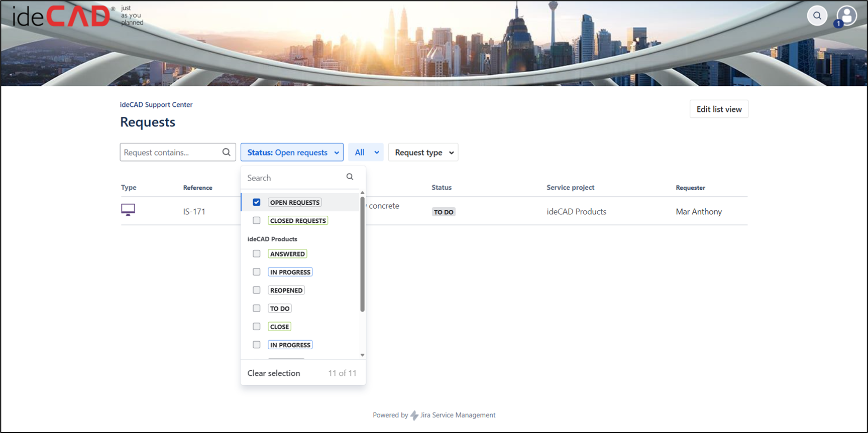
Task: Click the Requester column header
Action: pos(690,187)
